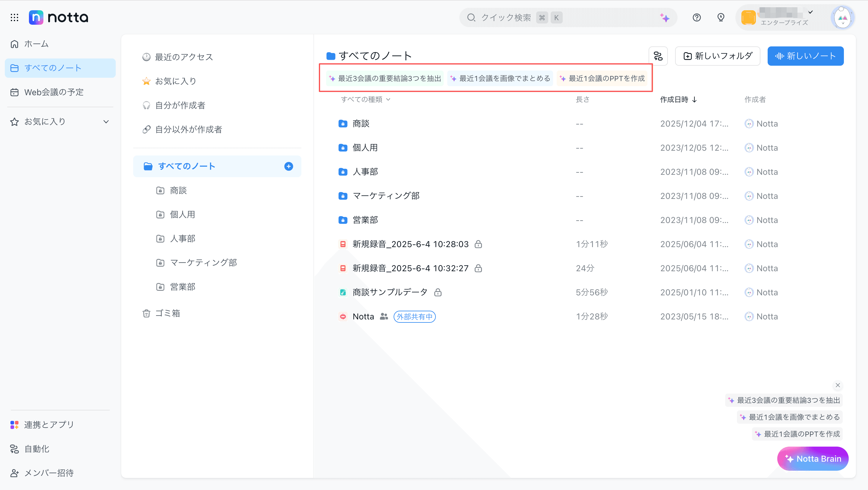Click the クイック検索 search field
Image resolution: width=868 pixels, height=490 pixels.
(505, 17)
